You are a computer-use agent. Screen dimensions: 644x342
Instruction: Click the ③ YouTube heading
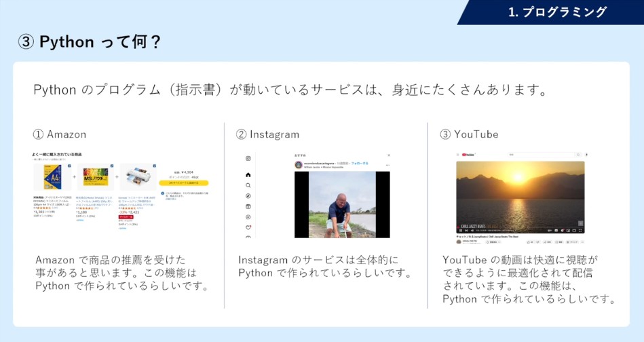click(470, 134)
